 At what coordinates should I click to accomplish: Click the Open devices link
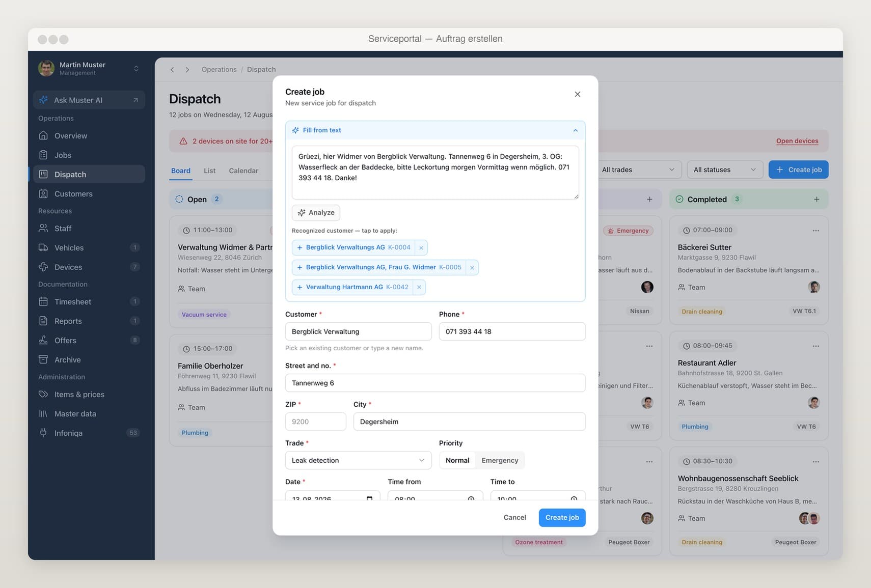(797, 141)
